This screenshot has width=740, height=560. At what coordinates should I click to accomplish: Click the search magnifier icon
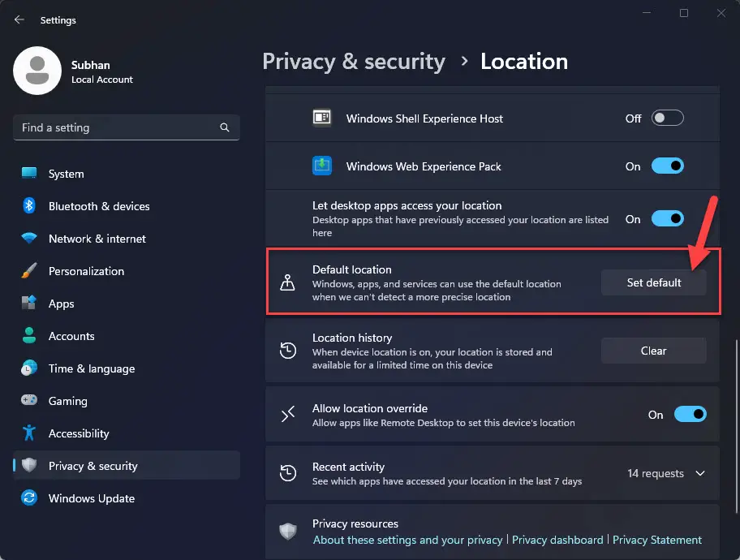pyautogui.click(x=225, y=127)
